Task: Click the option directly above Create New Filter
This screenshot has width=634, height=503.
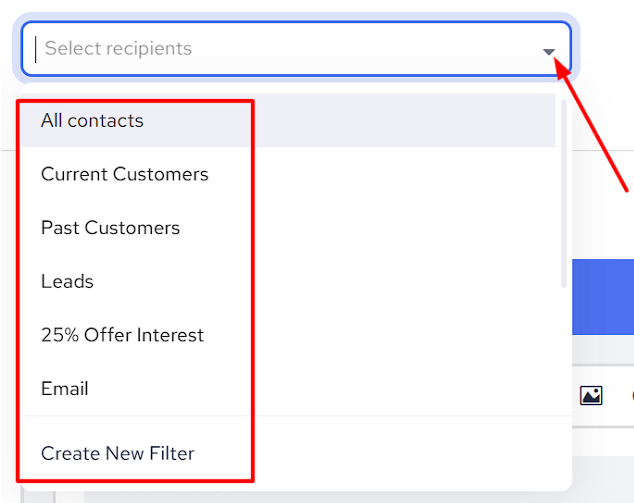Action: [x=65, y=388]
